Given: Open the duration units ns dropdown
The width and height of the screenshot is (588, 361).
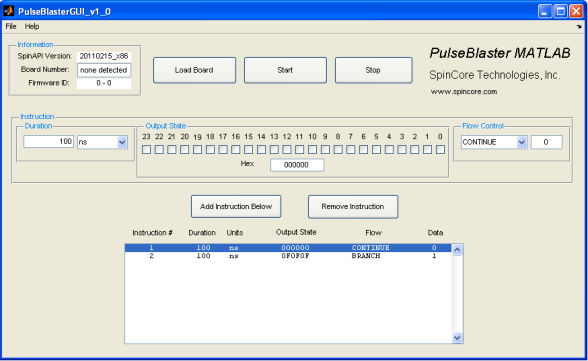Looking at the screenshot, I should coord(102,142).
